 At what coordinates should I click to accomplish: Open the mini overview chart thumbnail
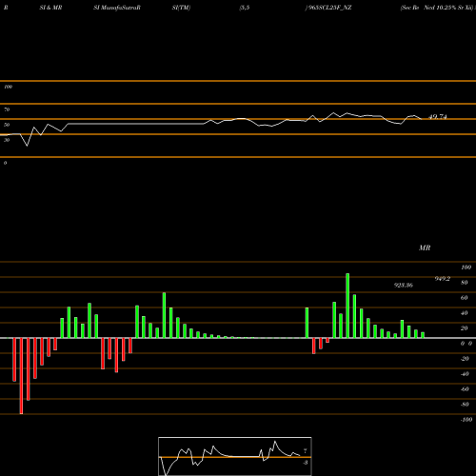click(235, 456)
